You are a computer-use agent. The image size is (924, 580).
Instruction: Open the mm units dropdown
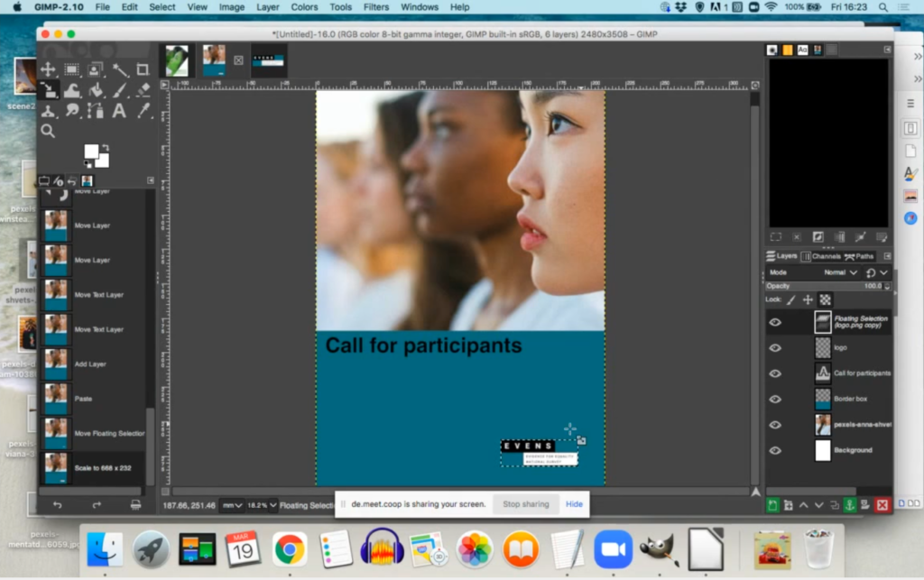pyautogui.click(x=232, y=505)
